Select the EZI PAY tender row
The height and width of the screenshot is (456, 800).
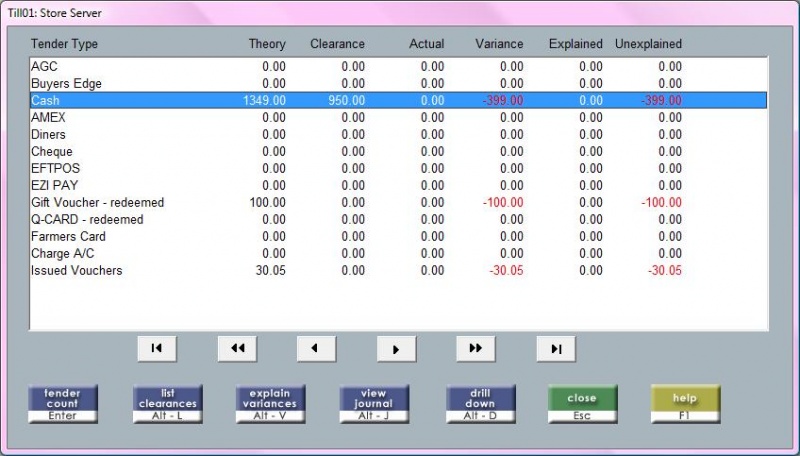398,185
